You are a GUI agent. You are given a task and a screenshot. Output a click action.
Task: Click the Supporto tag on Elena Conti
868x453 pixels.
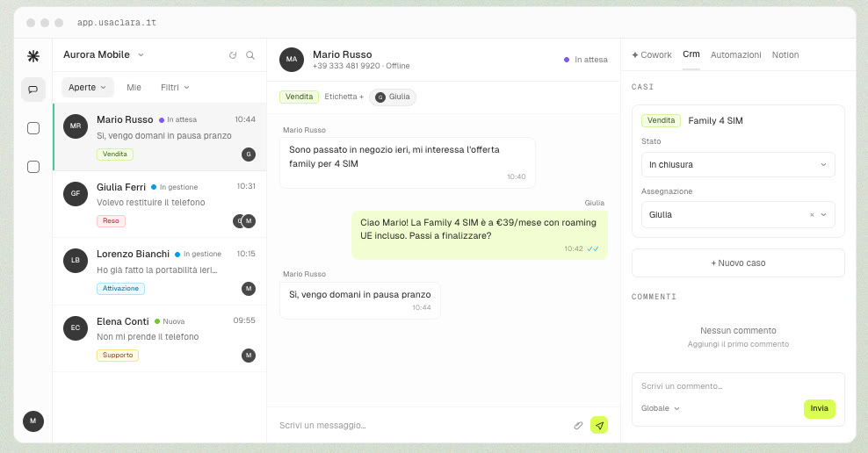pyautogui.click(x=118, y=356)
